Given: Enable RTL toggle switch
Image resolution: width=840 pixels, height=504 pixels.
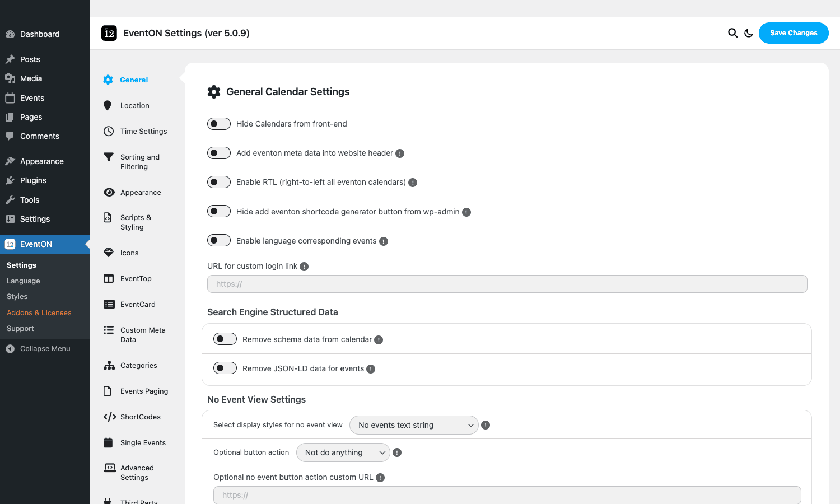Looking at the screenshot, I should (219, 182).
